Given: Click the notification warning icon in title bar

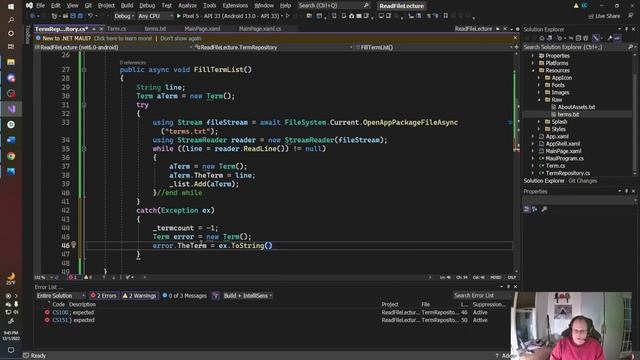Looking at the screenshot, I should (576, 6).
